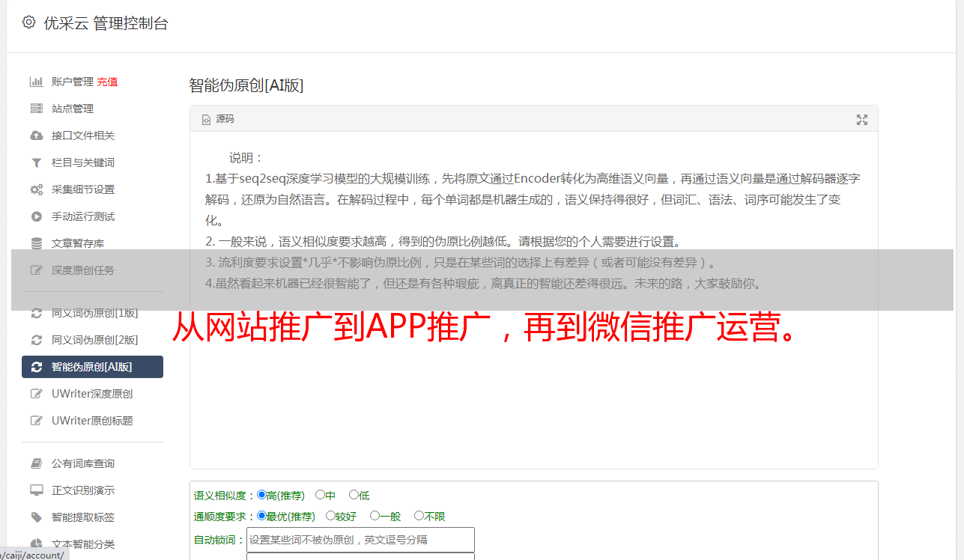Click the monitor icon beside 正文识别演示
Image resolution: width=964 pixels, height=560 pixels.
[36, 490]
